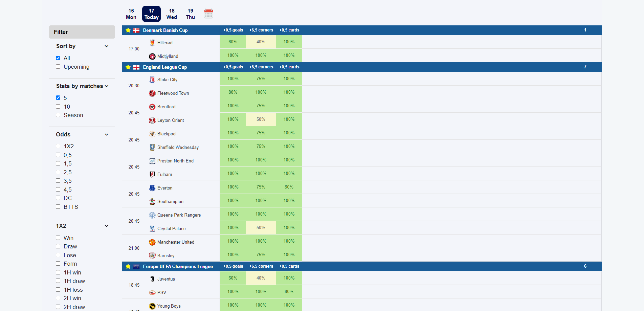Tick the 2,5 odds checkbox
The image size is (644, 311).
[58, 172]
